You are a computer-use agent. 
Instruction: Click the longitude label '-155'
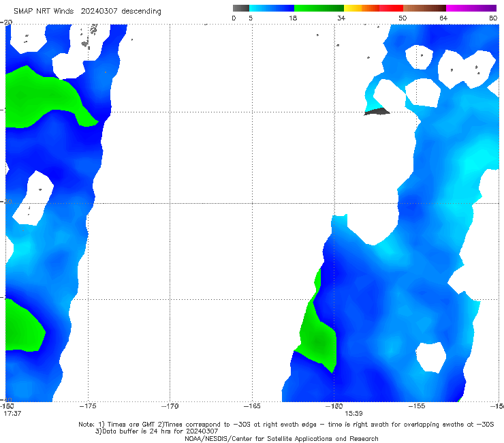(x=417, y=406)
